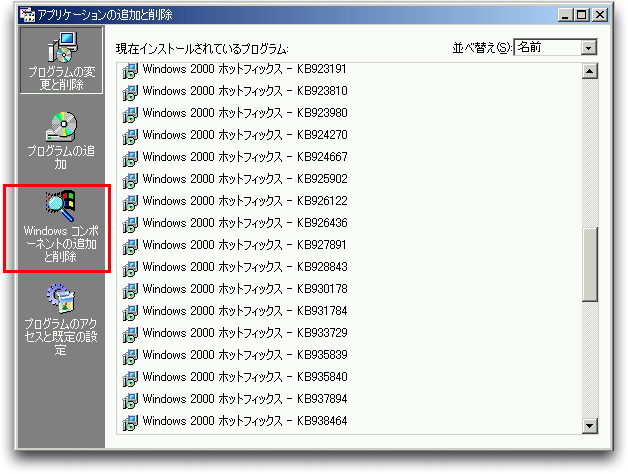The width and height of the screenshot is (628, 474).
Task: Click hotfix icon beside KB935839
Action: click(x=130, y=357)
